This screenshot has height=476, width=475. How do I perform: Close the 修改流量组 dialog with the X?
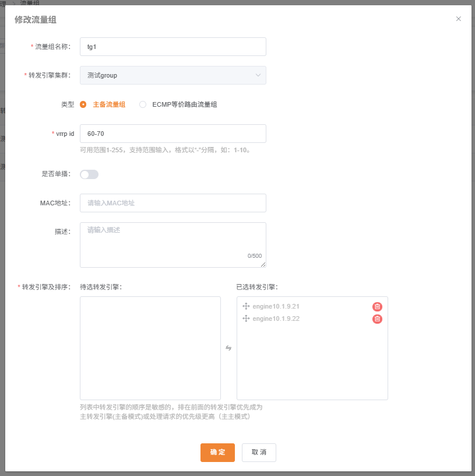[x=458, y=19]
